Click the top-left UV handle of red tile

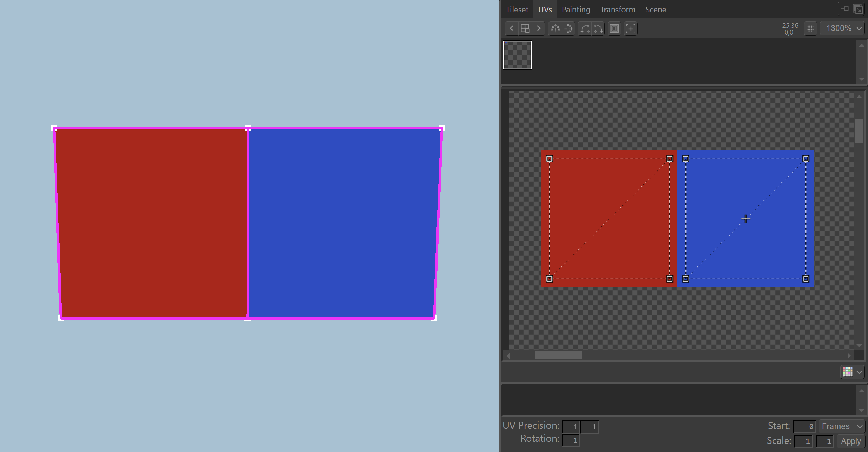pos(549,159)
